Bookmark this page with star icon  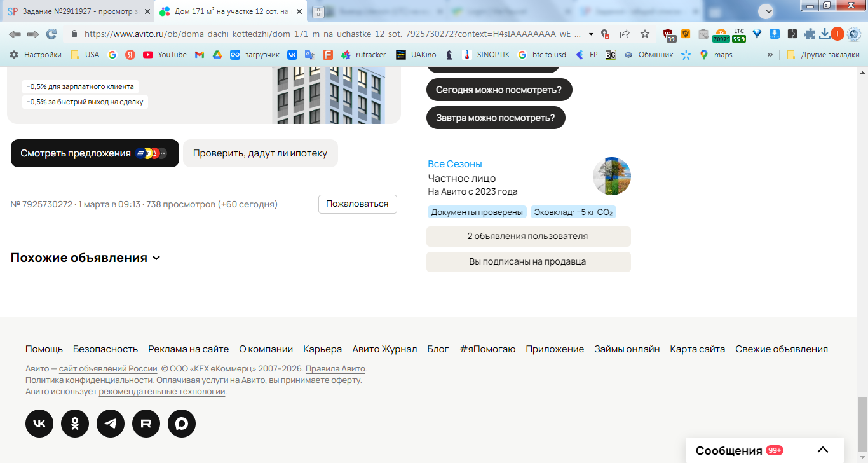point(645,34)
